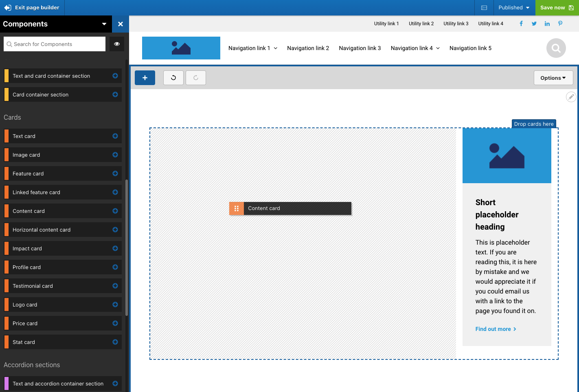Click the pencil edit icon
The height and width of the screenshot is (392, 579).
click(x=571, y=97)
